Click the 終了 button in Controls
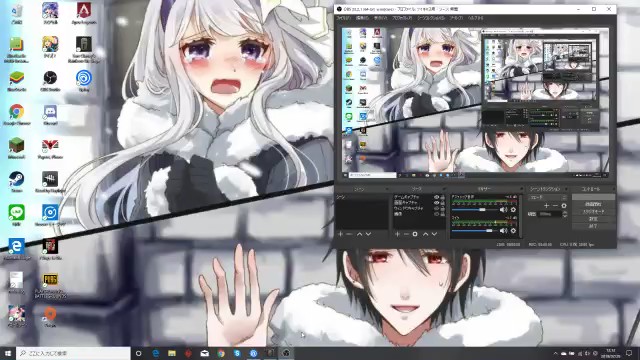Screen dimensions: 640x360 click(x=593, y=225)
